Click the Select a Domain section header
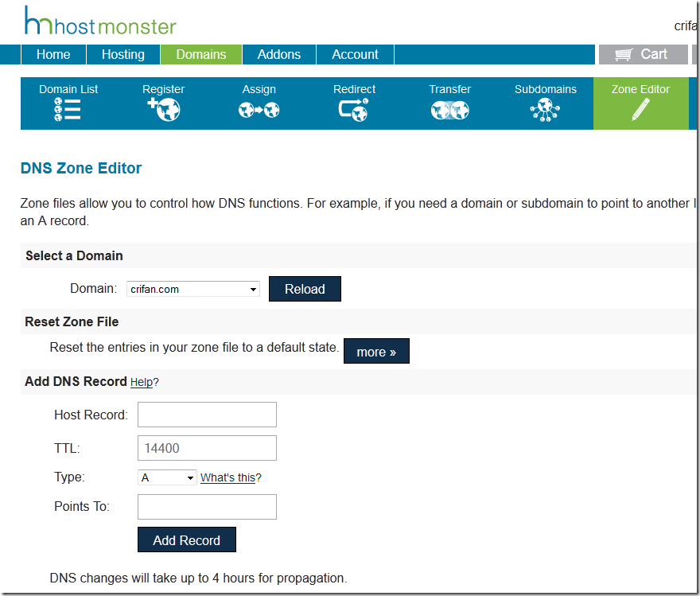Screen dimensions: 700x596 [x=74, y=255]
